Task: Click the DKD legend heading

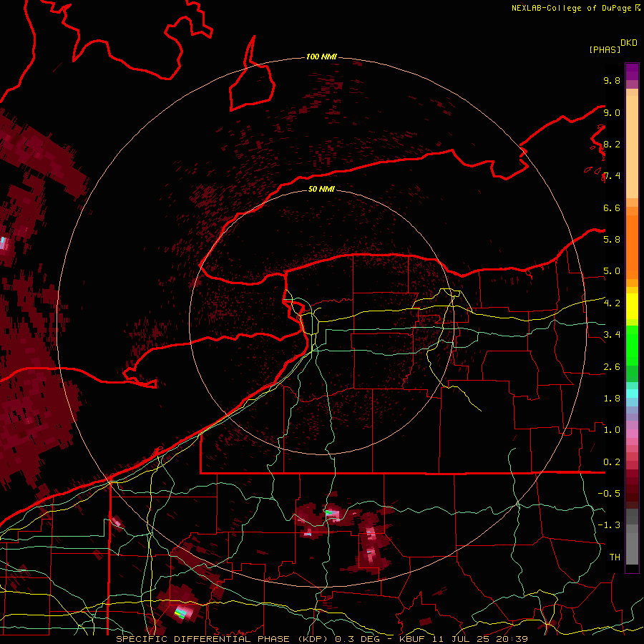Action: [x=628, y=43]
